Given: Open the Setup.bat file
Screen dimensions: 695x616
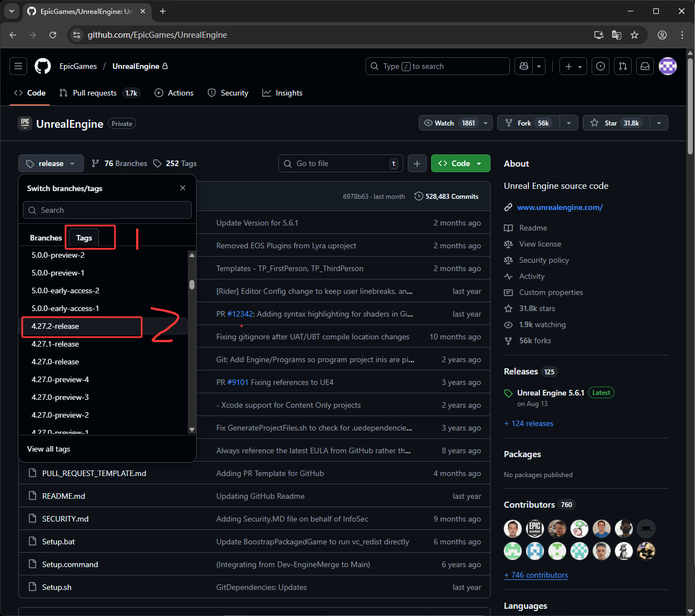Looking at the screenshot, I should click(x=58, y=542).
